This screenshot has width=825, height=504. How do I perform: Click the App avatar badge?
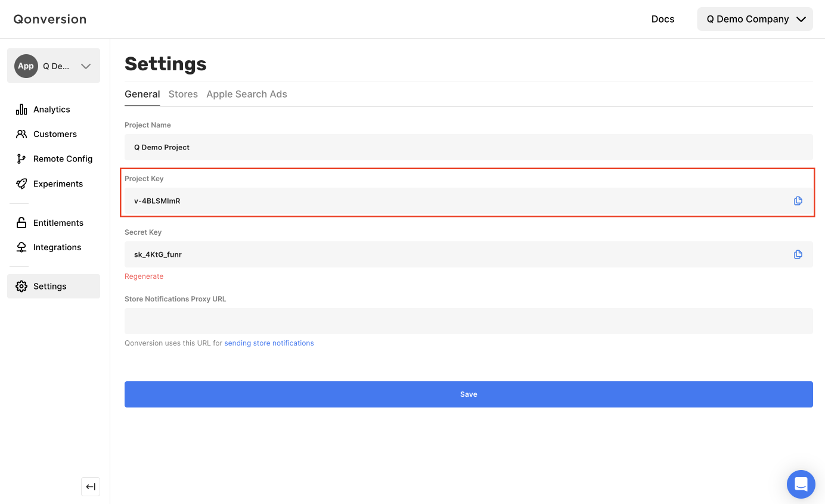click(x=26, y=66)
